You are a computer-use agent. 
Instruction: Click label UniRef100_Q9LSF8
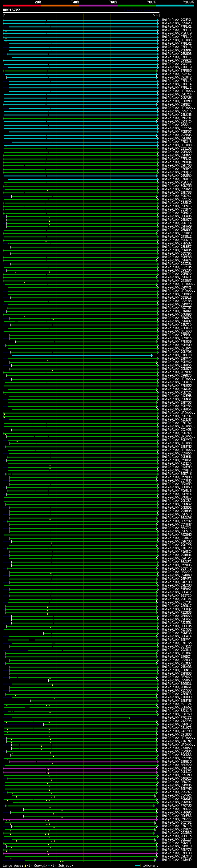(176, 856)
